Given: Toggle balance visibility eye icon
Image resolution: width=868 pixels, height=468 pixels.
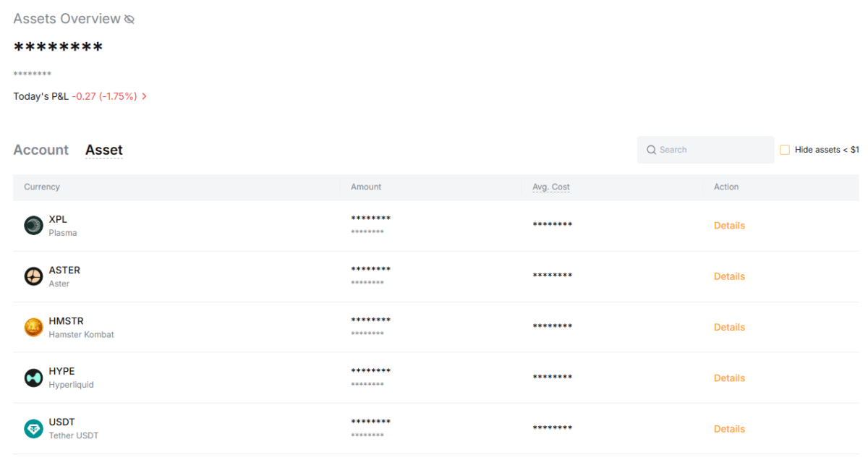Looking at the screenshot, I should [129, 20].
